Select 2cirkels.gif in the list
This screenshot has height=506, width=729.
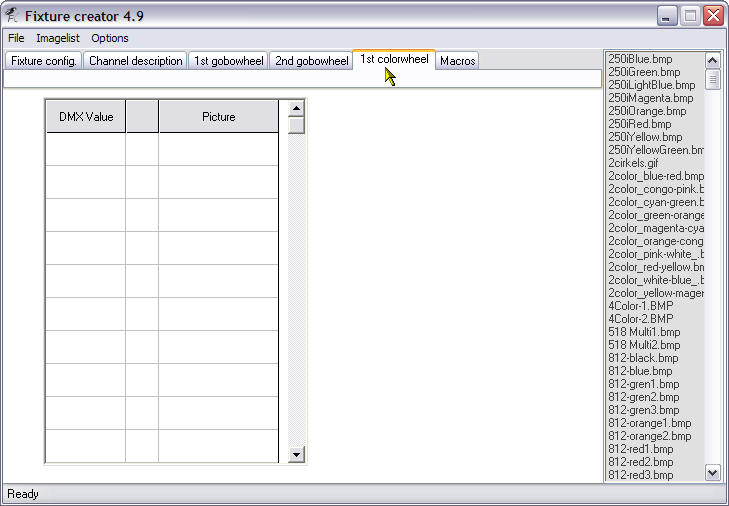click(x=633, y=163)
